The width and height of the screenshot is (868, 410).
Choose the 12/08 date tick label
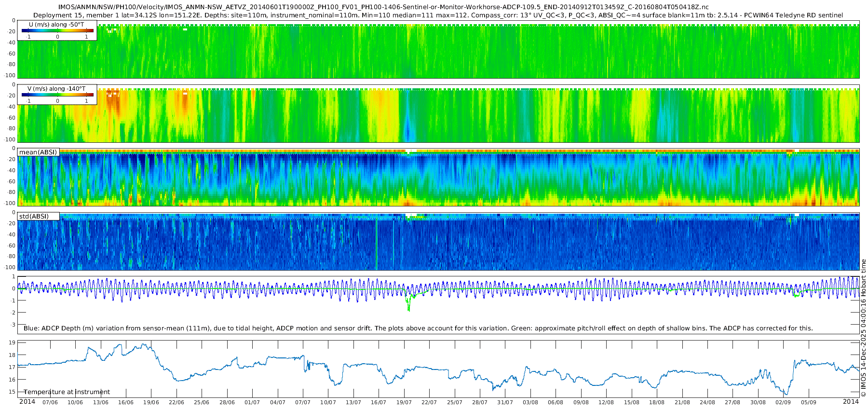(x=606, y=402)
